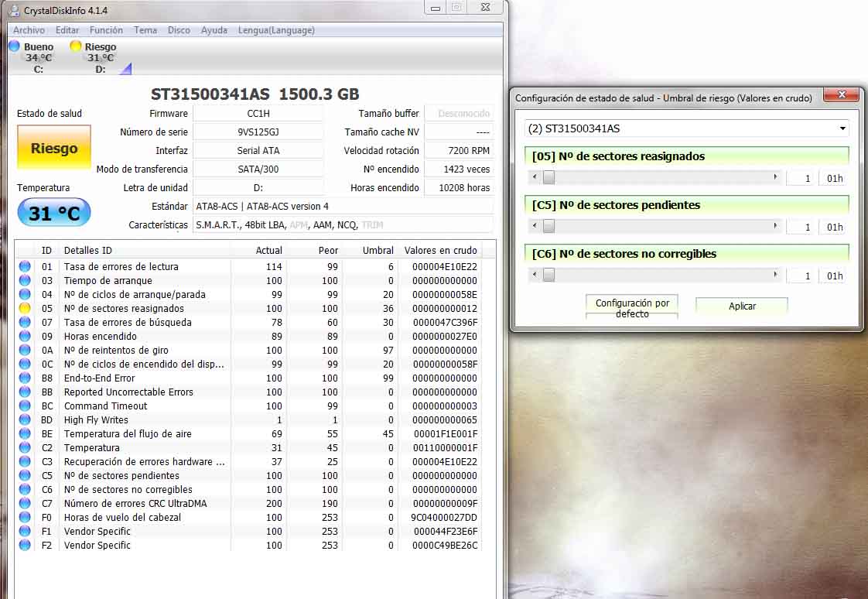Click the status orb in the F2 Vendor Specific row
Screen dimensions: 868x599
pyautogui.click(x=25, y=546)
